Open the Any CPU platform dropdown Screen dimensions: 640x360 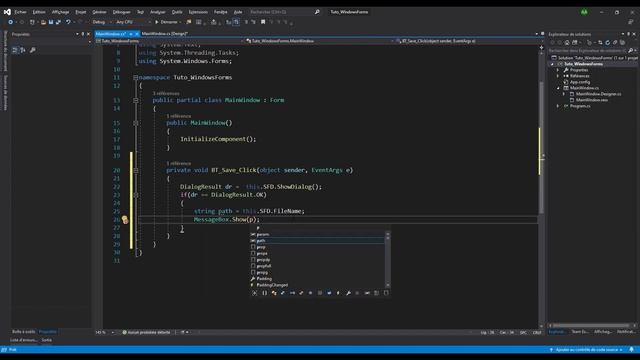133,22
